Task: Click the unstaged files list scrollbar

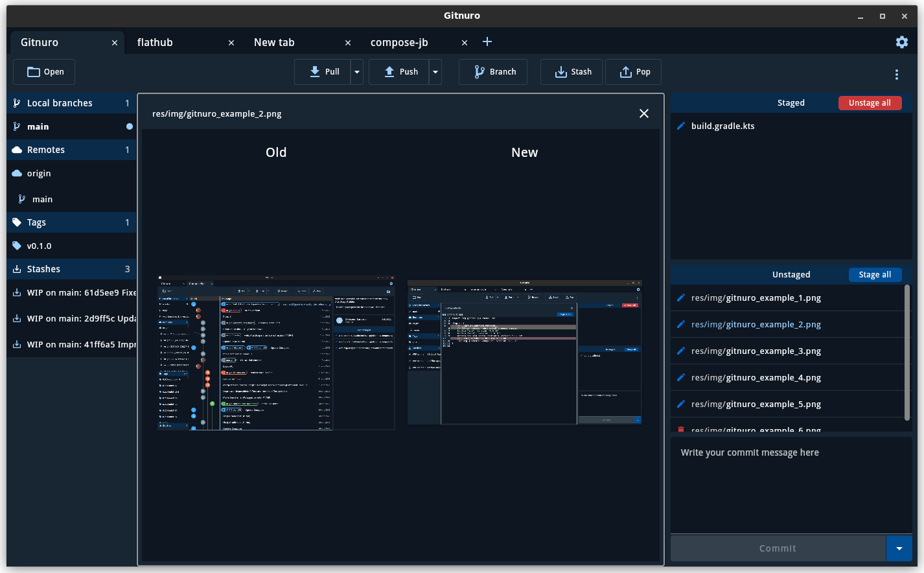Action: pyautogui.click(x=907, y=352)
